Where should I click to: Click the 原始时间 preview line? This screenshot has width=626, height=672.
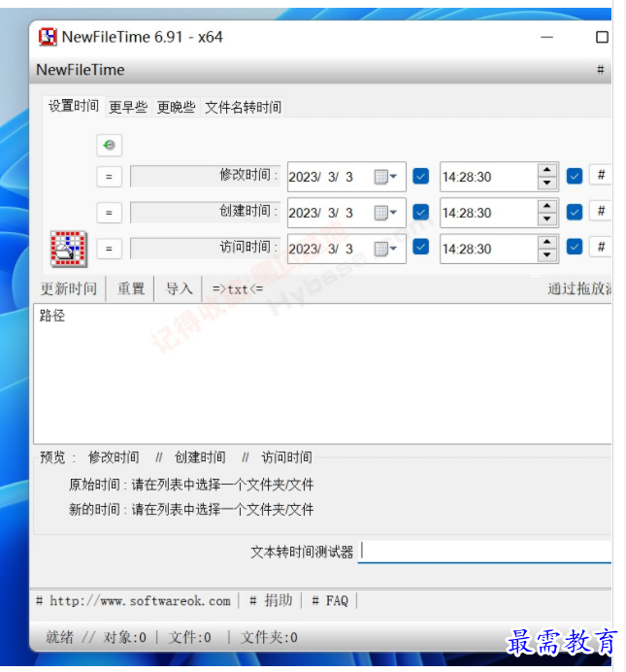[191, 485]
